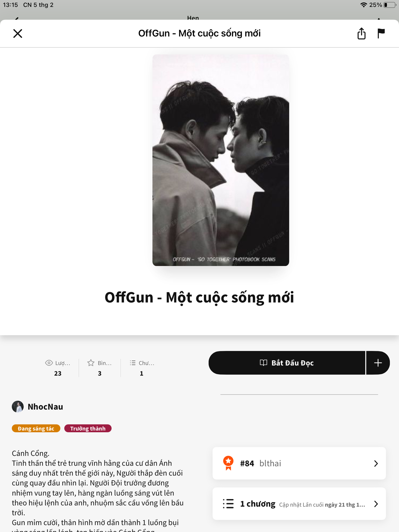Screen dimensions: 399x532
Task: Close the story details sheet
Action: pos(18,34)
